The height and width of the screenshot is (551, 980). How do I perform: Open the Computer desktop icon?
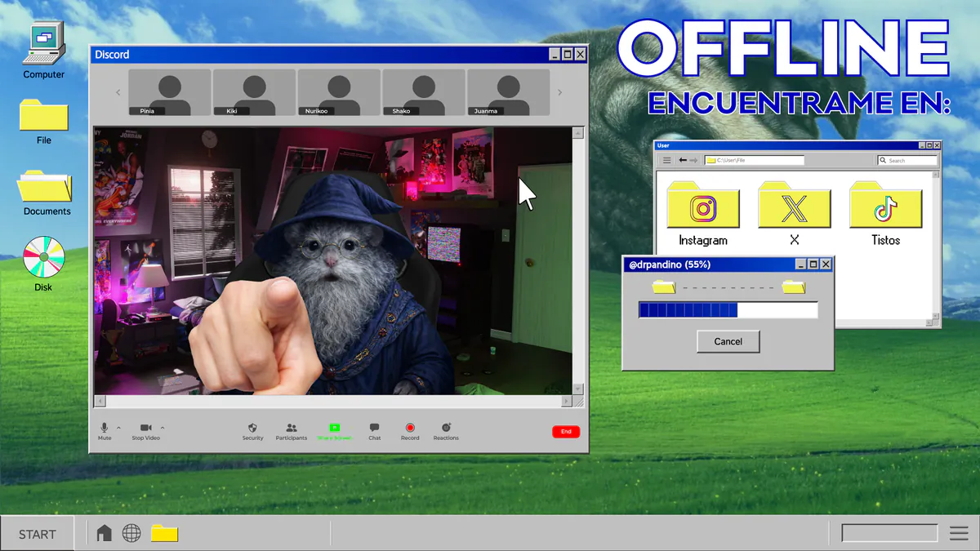click(x=43, y=51)
